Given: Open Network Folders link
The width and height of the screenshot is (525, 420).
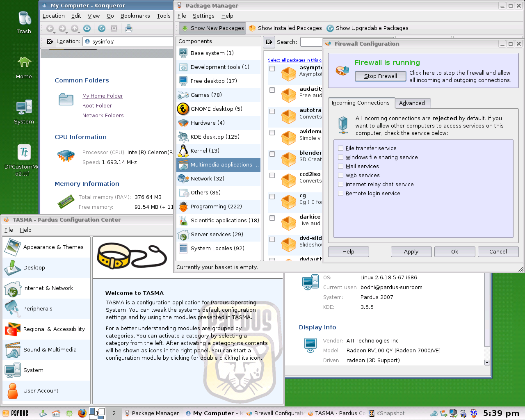Looking at the screenshot, I should [x=103, y=116].
